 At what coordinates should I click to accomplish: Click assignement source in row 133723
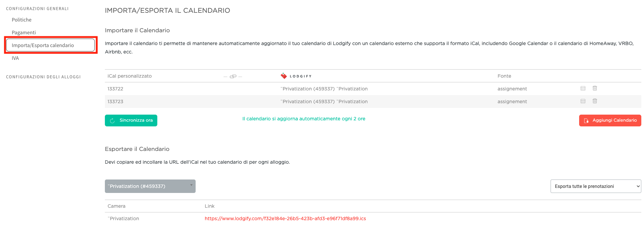tap(512, 102)
